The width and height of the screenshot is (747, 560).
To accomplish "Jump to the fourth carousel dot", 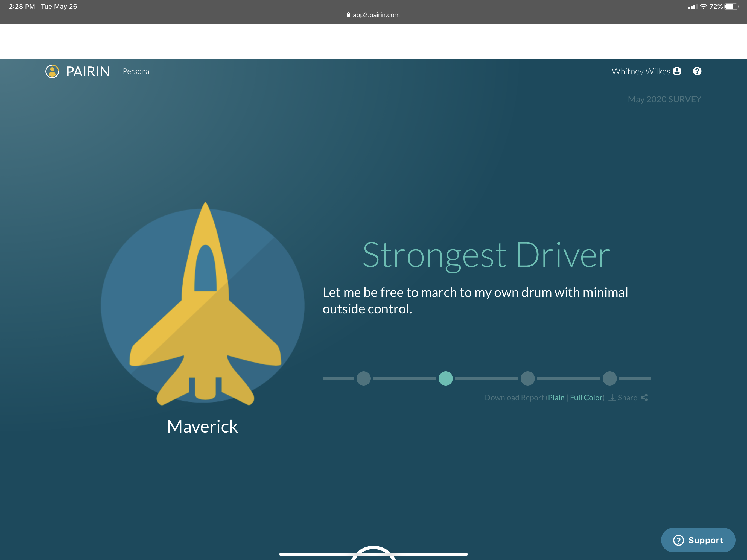I will coord(609,378).
